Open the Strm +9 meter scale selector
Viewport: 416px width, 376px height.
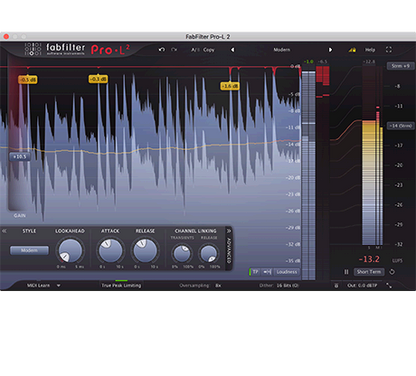pos(400,66)
